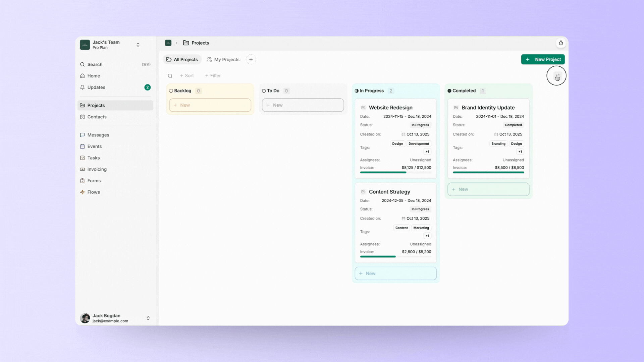Expand Jack Bogdan account menu

tap(148, 318)
